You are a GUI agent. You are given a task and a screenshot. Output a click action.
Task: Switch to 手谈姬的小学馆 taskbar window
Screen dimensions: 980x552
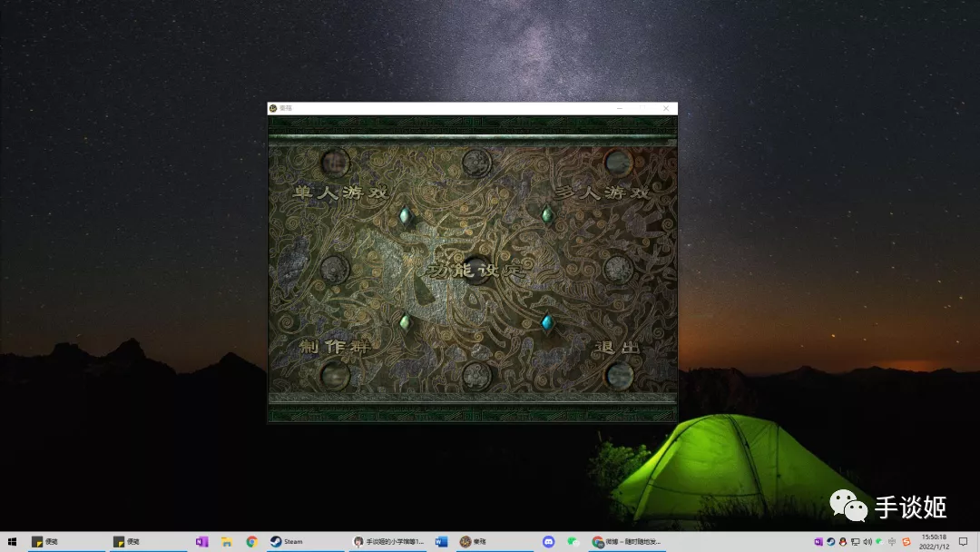tap(387, 542)
